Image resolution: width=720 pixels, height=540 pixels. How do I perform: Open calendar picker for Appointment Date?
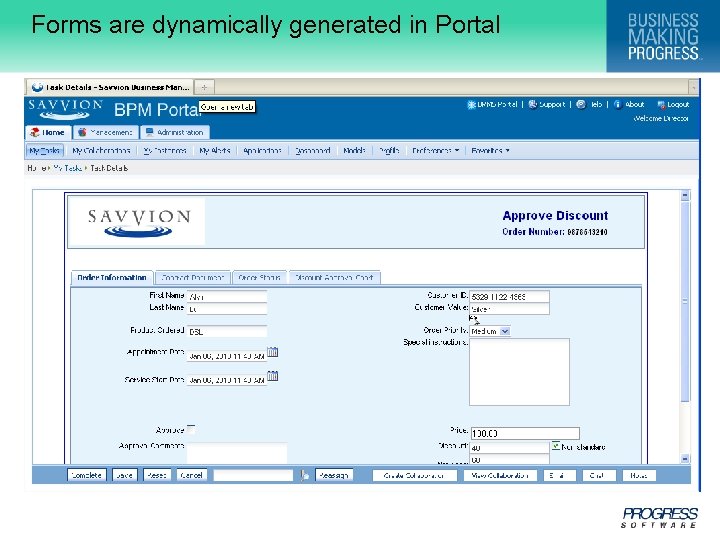click(x=272, y=352)
